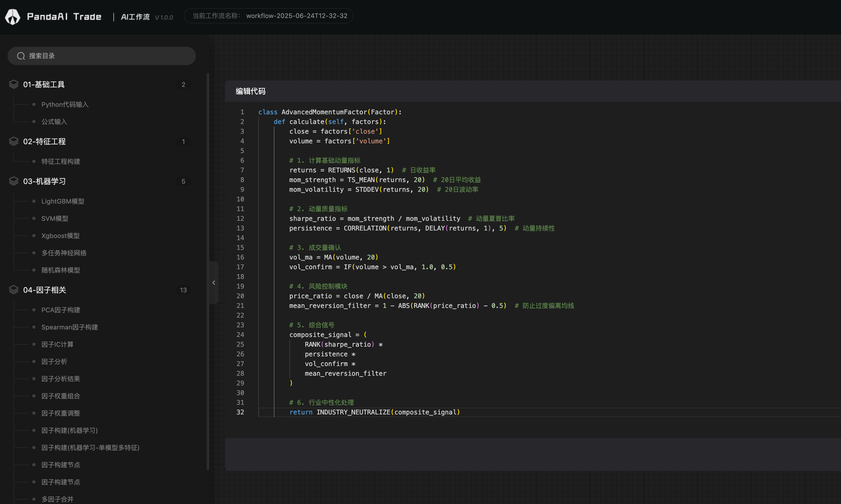Select the 因子权重调整 node
This screenshot has height=504, width=841.
[61, 413]
